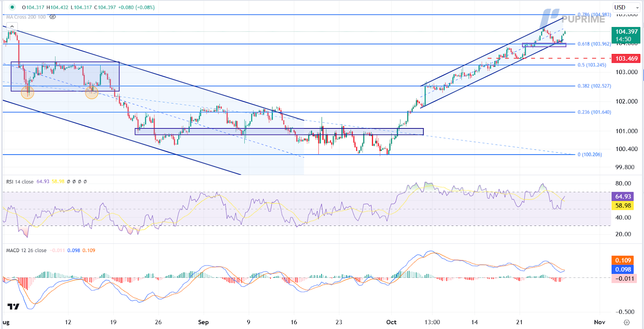Click the high value H104.432
The height and width of the screenshot is (329, 644).
pos(58,7)
